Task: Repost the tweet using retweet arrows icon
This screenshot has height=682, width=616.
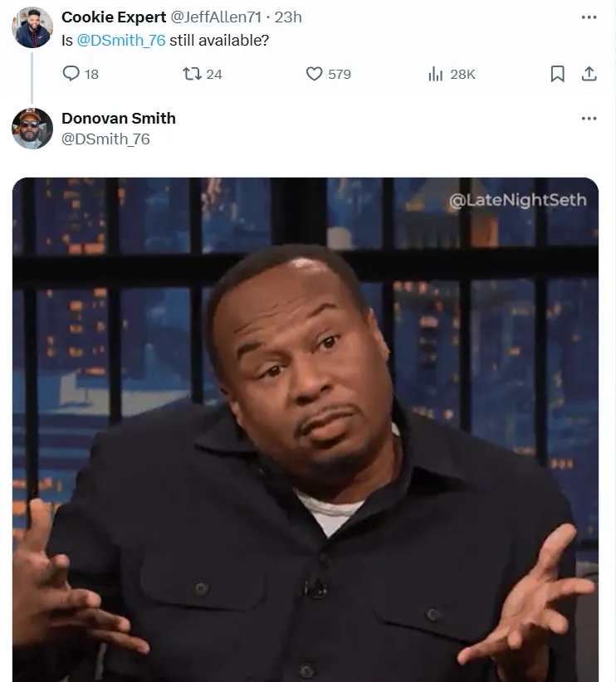Action: point(192,74)
